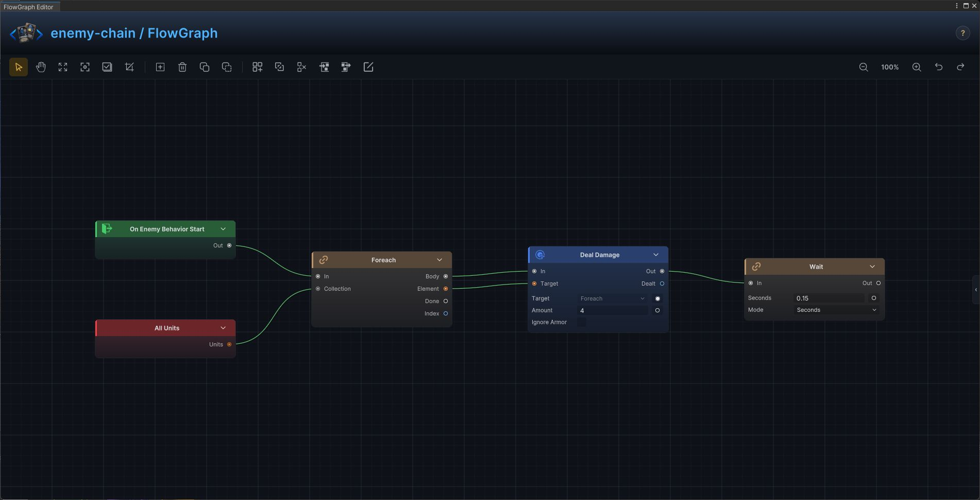Click the add group grid-plus icon
Image resolution: width=980 pixels, height=500 pixels.
point(258,67)
